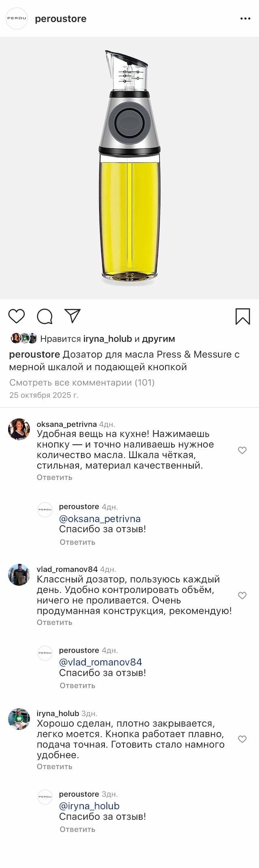Open the three-dot post options menu
Viewport: 259px width, 868px height.
pyautogui.click(x=245, y=19)
